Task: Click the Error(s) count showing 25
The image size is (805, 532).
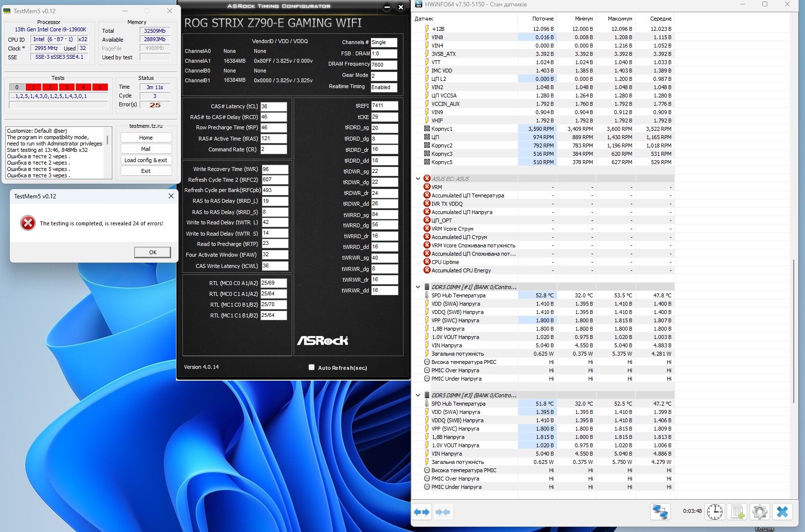Action: (155, 105)
